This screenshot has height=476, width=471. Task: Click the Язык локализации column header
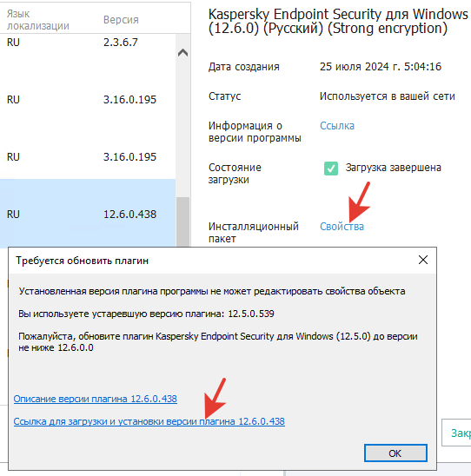pos(38,20)
